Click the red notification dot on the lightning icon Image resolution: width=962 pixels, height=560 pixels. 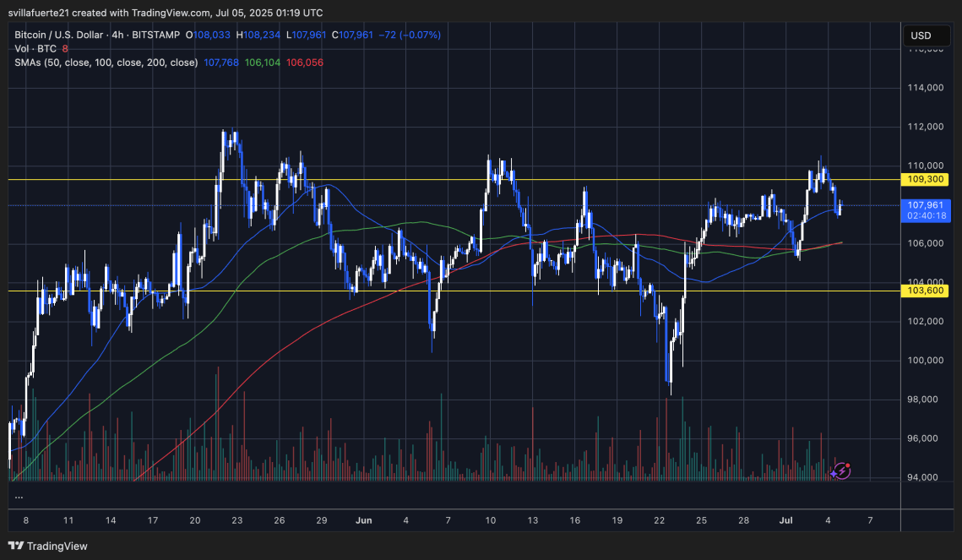coord(846,465)
